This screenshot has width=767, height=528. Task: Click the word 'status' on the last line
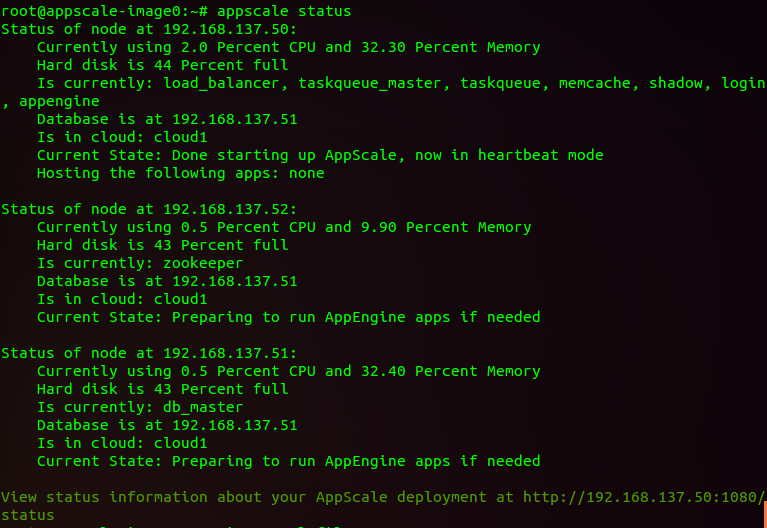27,515
